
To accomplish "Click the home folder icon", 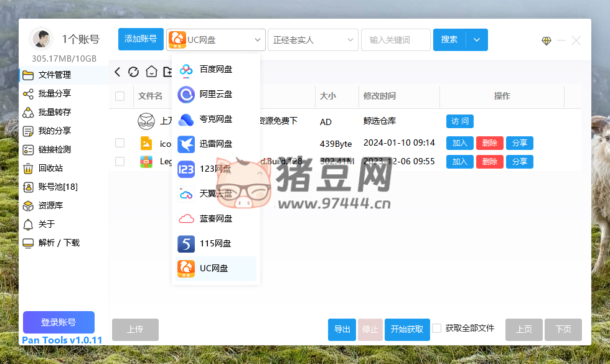I will coord(151,72).
